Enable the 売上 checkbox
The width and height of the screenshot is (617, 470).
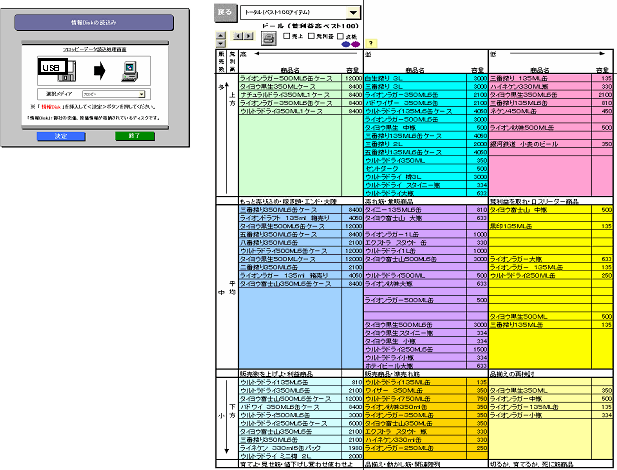coord(287,36)
